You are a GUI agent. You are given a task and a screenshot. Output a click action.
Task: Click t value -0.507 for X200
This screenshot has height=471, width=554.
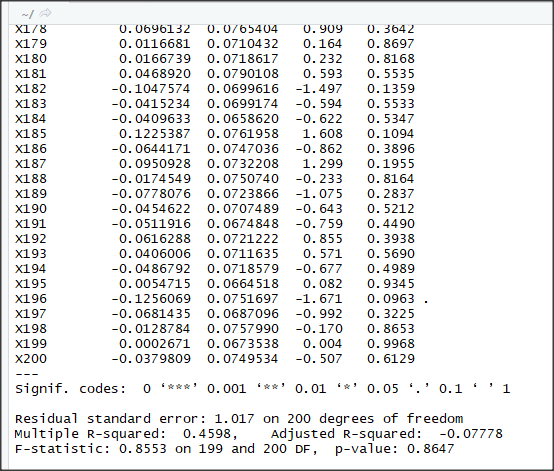point(319,359)
